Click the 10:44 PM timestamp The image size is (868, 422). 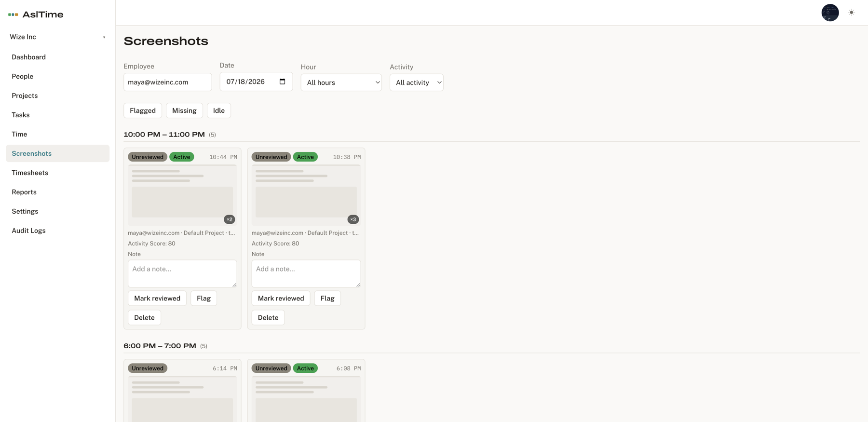tap(223, 157)
